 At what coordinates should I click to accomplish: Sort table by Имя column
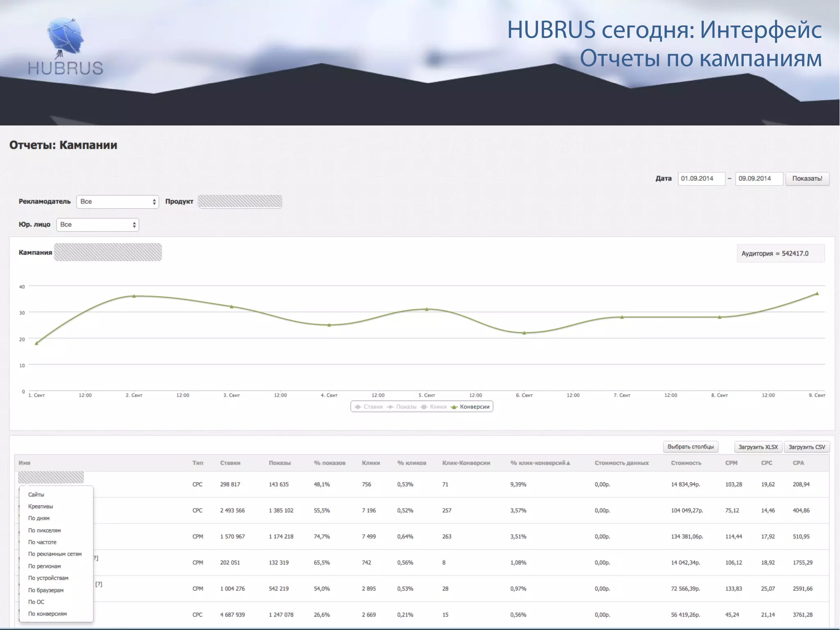click(x=25, y=463)
